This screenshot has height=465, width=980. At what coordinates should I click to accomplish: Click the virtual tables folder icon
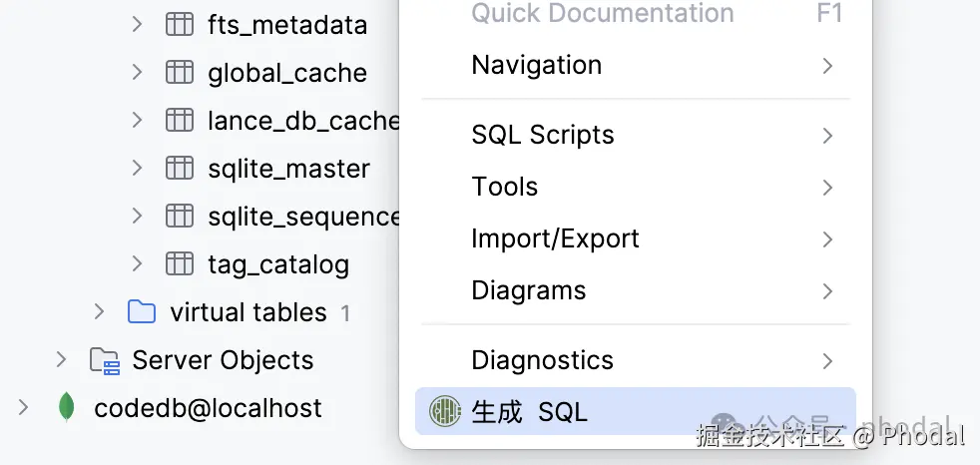click(142, 312)
